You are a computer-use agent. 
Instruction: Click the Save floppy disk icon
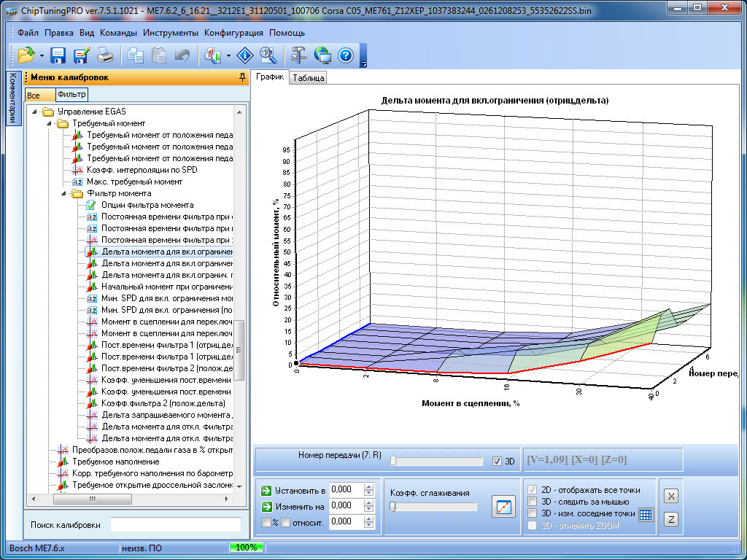(58, 55)
